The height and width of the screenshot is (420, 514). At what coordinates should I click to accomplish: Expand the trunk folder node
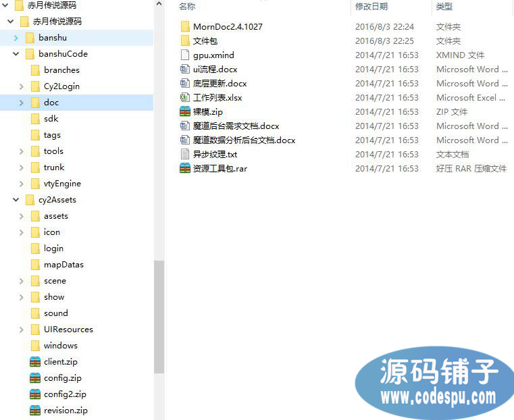tap(22, 167)
